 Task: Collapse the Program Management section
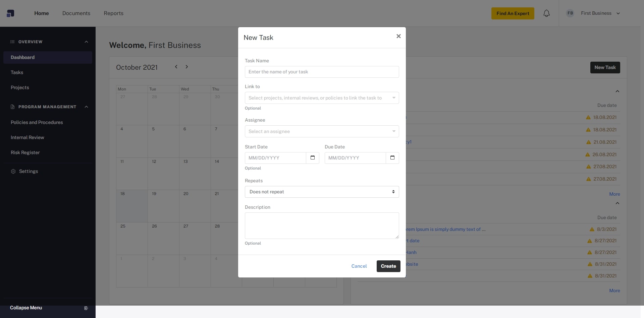coord(86,107)
